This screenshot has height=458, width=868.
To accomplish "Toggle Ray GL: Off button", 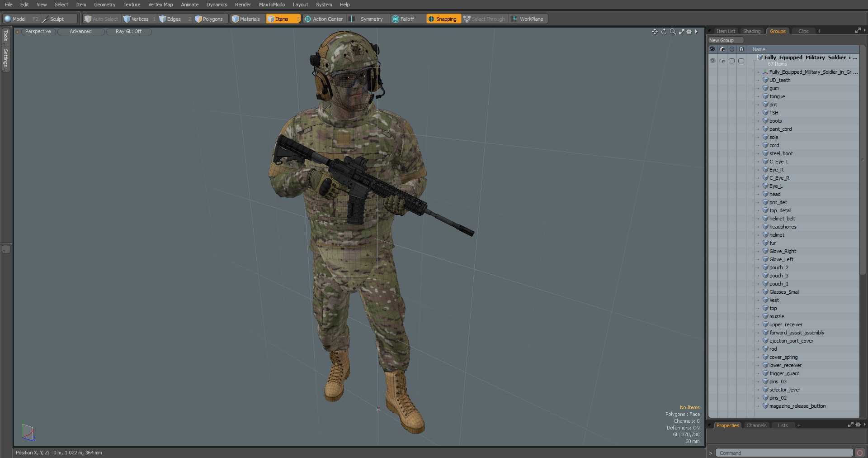I will [x=128, y=32].
